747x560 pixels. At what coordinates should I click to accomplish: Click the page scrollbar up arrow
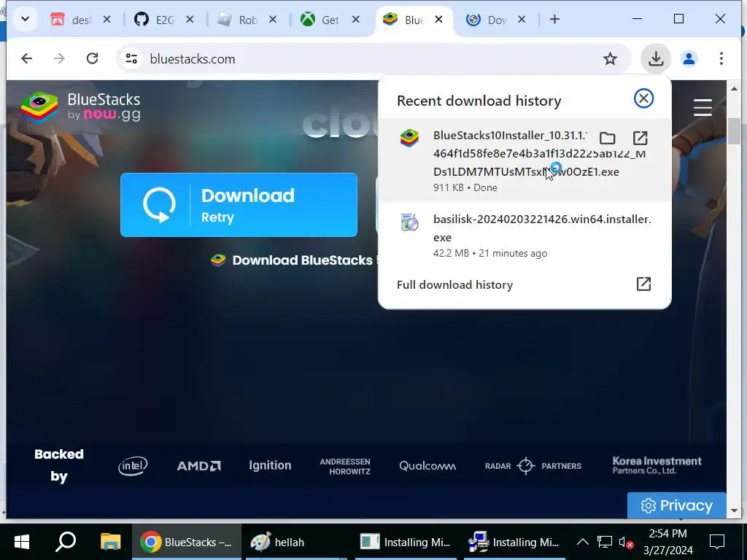[734, 88]
